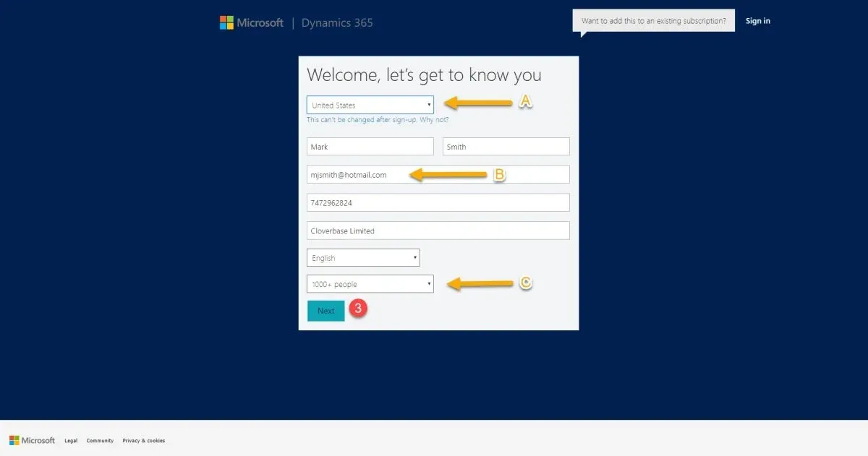Viewport: 868px width, 456px height.
Task: Select the email field with mjsmith@hotmail.com
Action: (x=438, y=175)
